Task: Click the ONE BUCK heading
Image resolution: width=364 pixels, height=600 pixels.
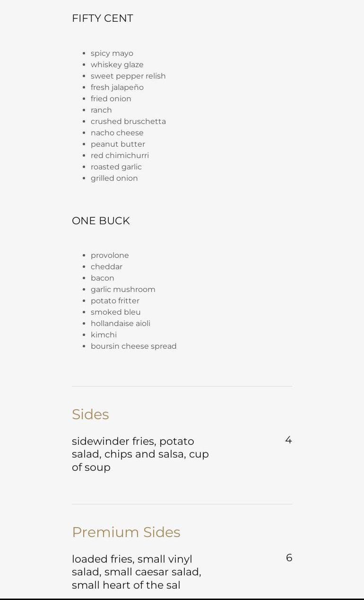Action: (101, 221)
